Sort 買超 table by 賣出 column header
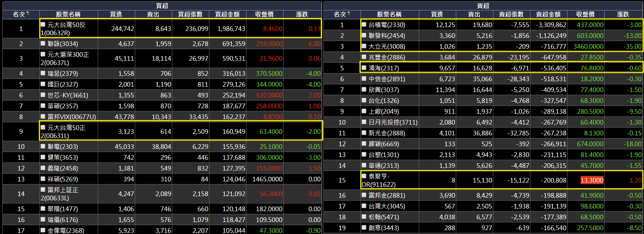The image size is (644, 234). coord(153,14)
